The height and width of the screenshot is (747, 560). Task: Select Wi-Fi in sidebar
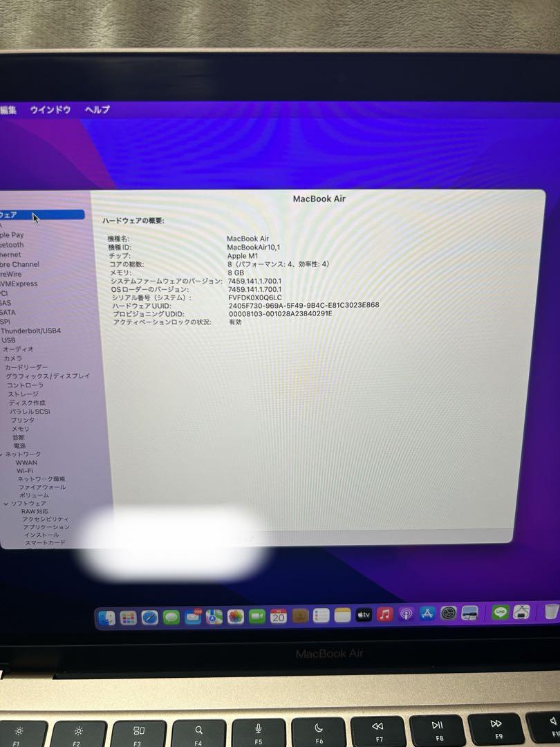25,471
